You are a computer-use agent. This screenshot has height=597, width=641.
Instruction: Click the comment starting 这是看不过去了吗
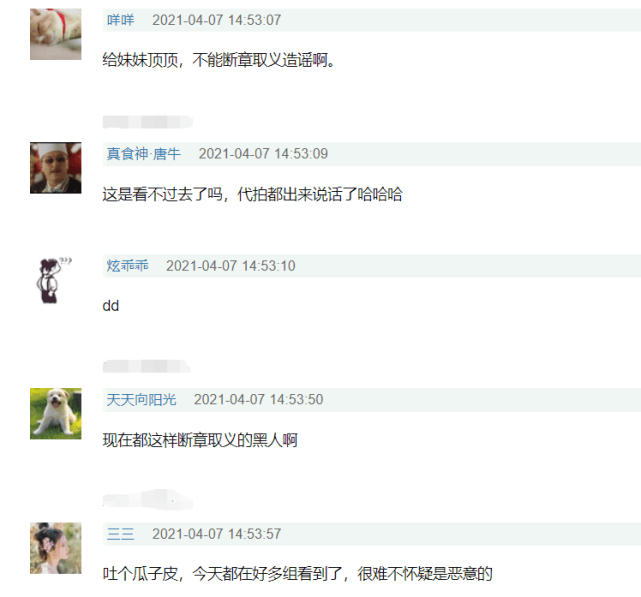[252, 194]
